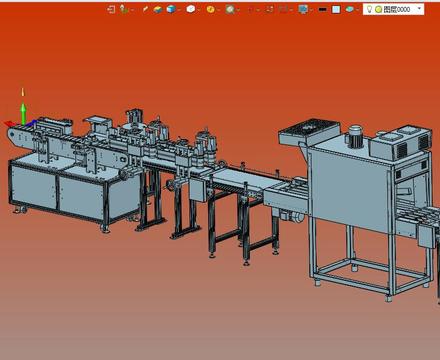Click the light blue square swatch
The image size is (440, 360).
click(x=336, y=9)
